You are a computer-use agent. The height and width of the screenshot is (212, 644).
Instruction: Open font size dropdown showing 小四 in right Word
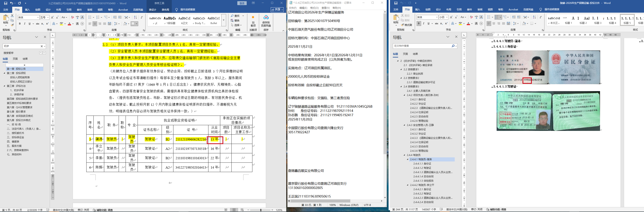447,17
